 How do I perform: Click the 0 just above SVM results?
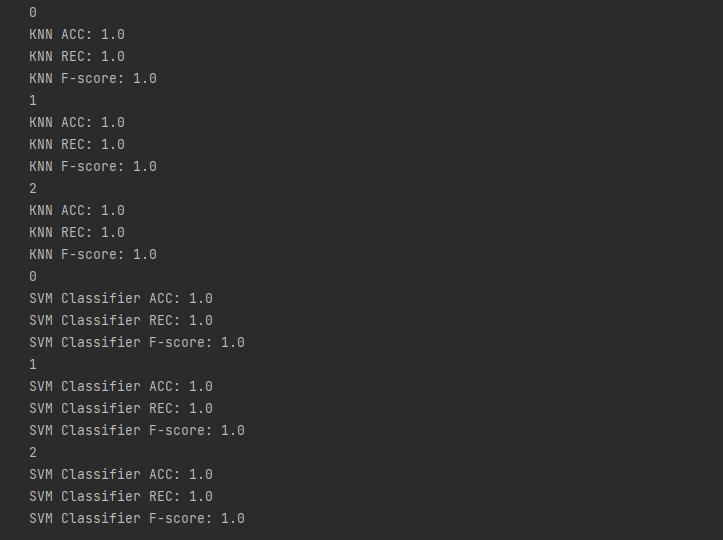coord(33,277)
